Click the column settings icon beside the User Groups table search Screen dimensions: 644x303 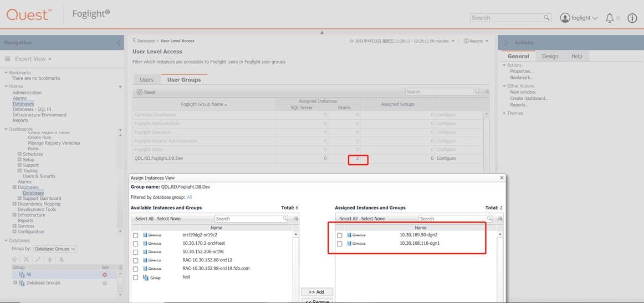click(x=487, y=92)
